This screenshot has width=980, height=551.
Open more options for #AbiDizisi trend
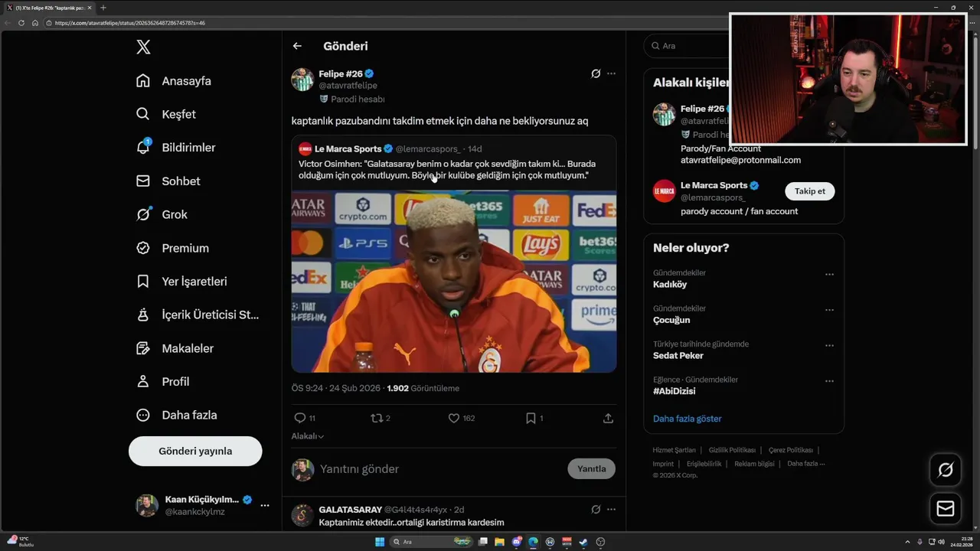pos(829,381)
